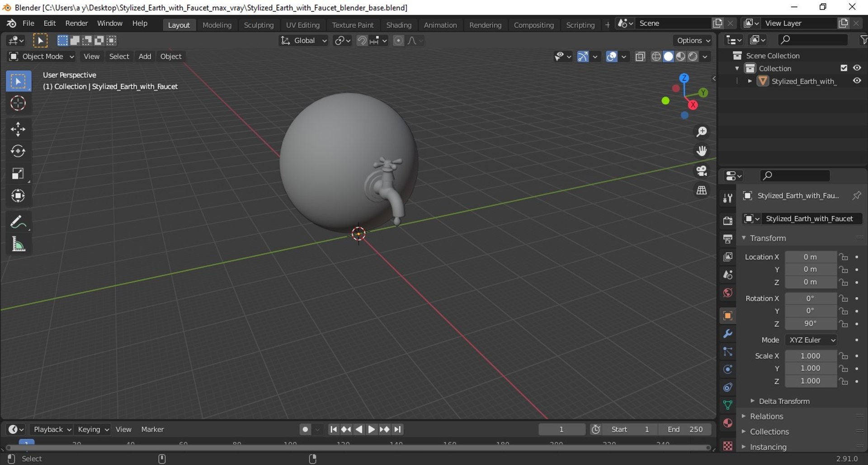
Task: Activate the Transform tool
Action: [18, 196]
